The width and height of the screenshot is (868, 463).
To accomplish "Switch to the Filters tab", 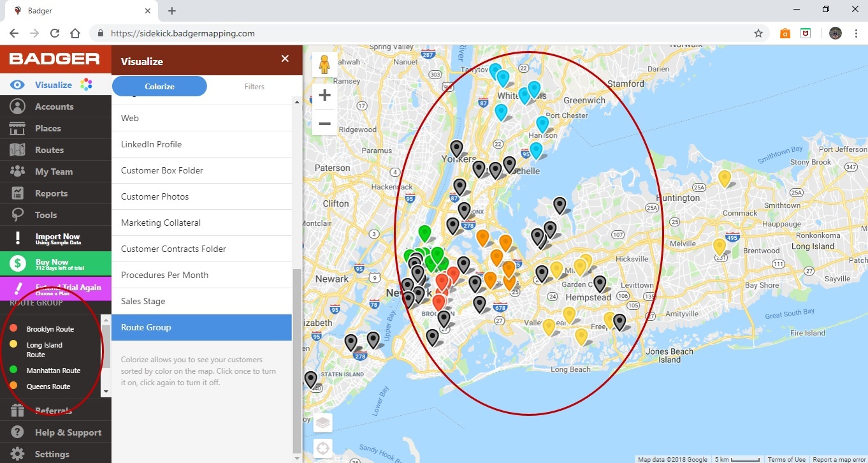I will click(x=254, y=86).
